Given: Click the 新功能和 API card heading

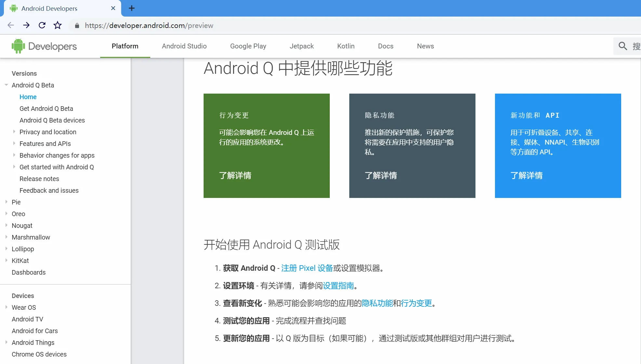Looking at the screenshot, I should (x=535, y=115).
